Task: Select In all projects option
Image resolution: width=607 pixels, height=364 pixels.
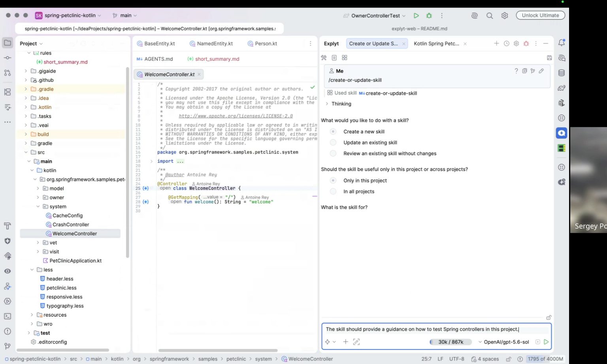Action: (x=333, y=191)
